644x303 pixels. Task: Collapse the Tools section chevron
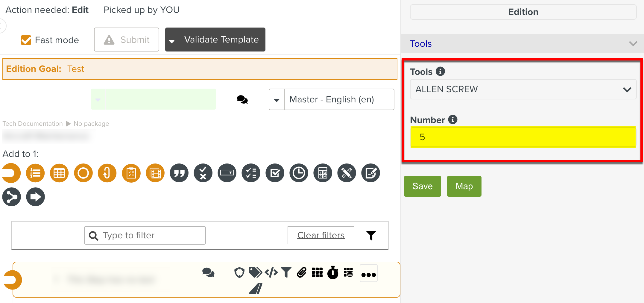pyautogui.click(x=633, y=44)
